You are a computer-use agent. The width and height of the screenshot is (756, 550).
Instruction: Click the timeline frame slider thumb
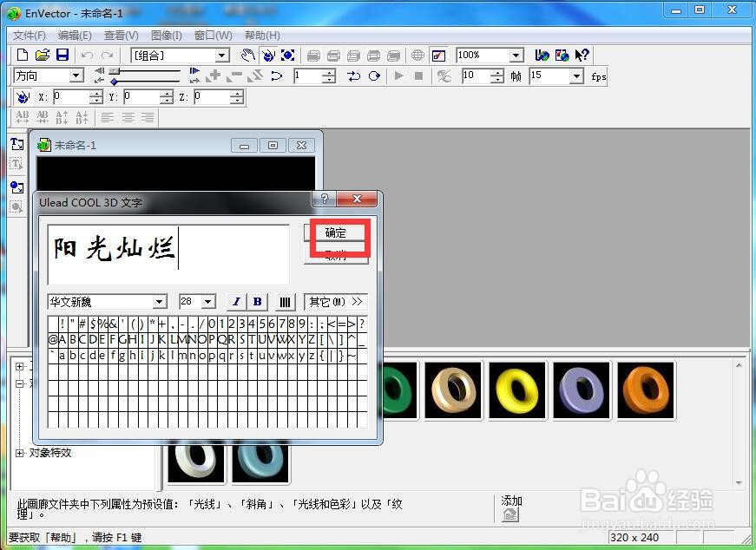tap(114, 71)
